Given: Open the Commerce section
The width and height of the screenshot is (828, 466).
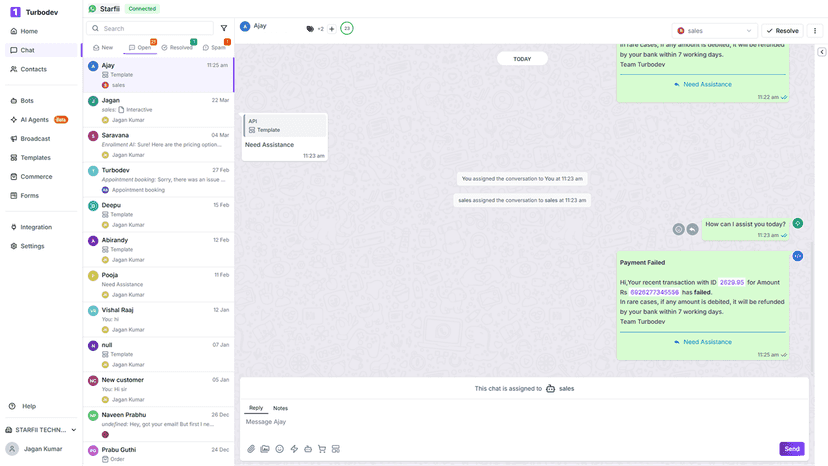Looking at the screenshot, I should click(31, 176).
